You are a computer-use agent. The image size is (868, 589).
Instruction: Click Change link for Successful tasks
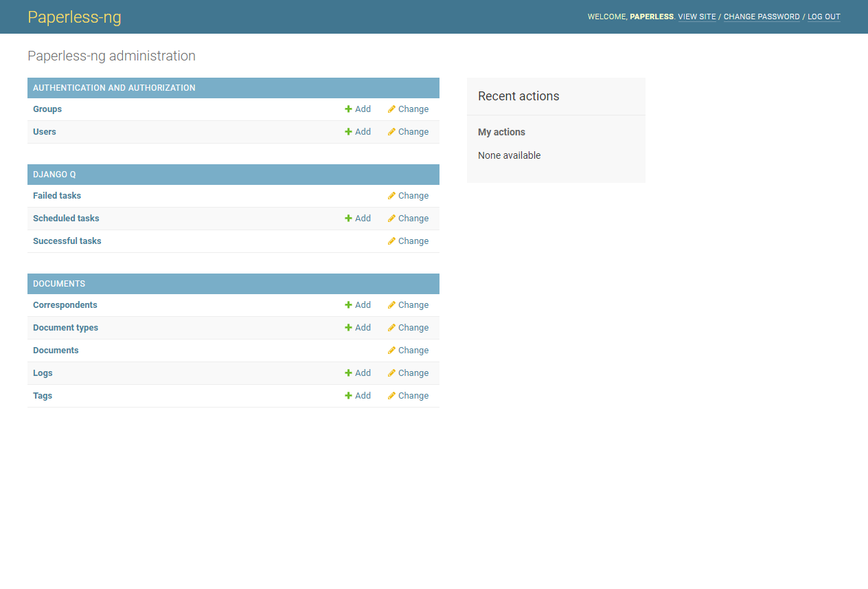point(413,241)
